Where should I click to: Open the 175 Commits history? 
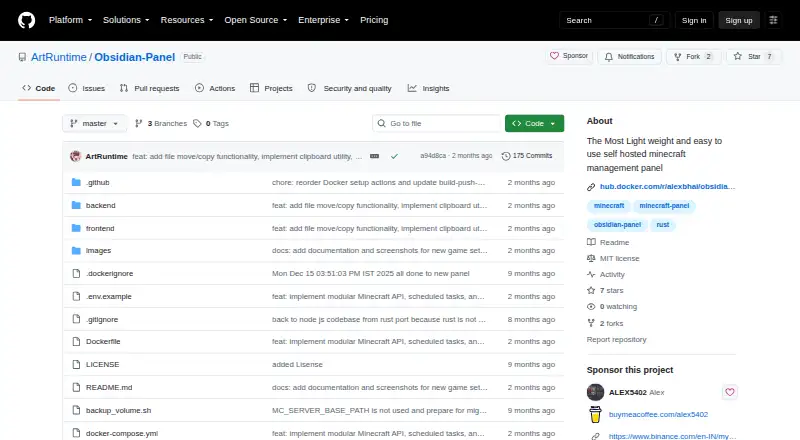point(527,156)
